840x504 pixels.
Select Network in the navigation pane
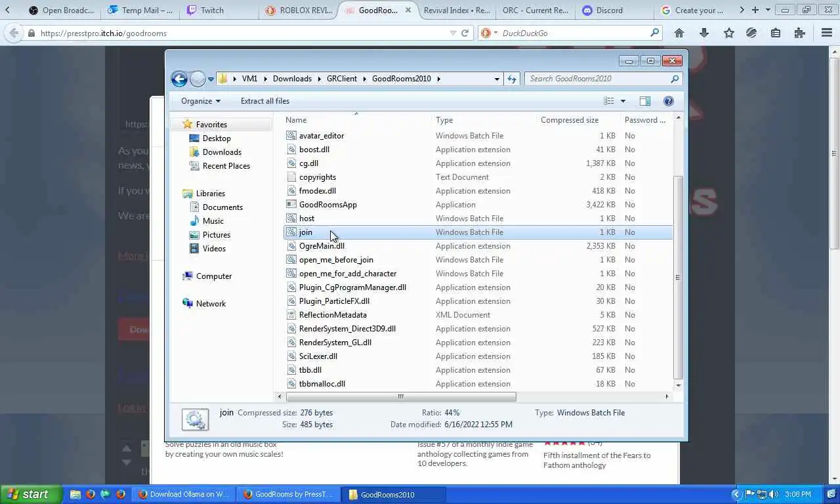click(x=211, y=304)
